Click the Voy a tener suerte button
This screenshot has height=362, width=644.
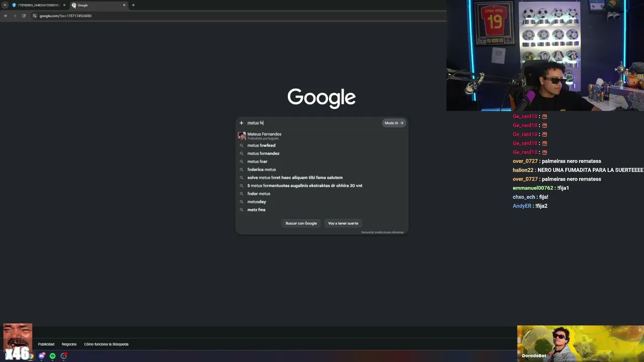pyautogui.click(x=343, y=223)
